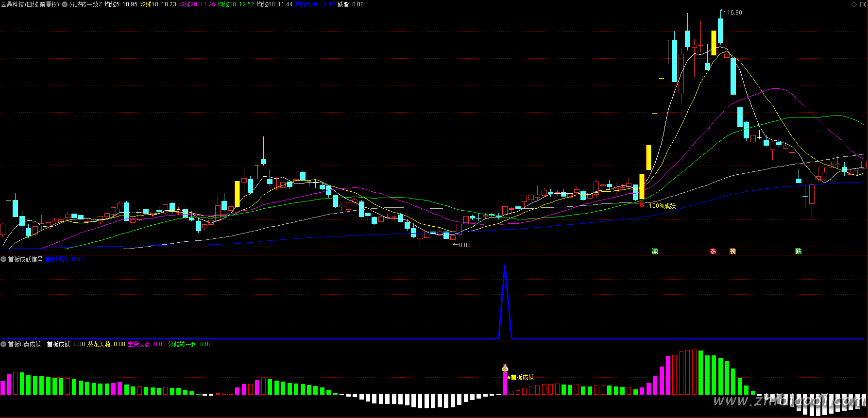Click the 云鼎科技(日线.前复权) stock title

pos(30,4)
